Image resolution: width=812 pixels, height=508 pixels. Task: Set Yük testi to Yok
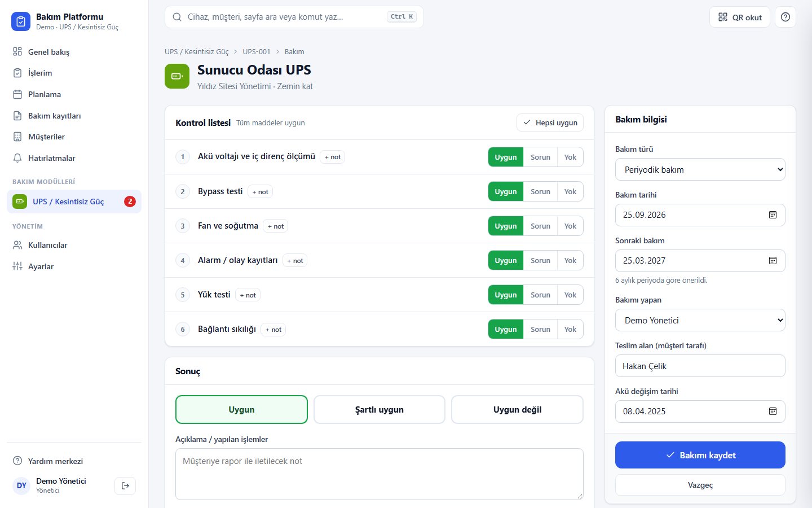coord(570,295)
